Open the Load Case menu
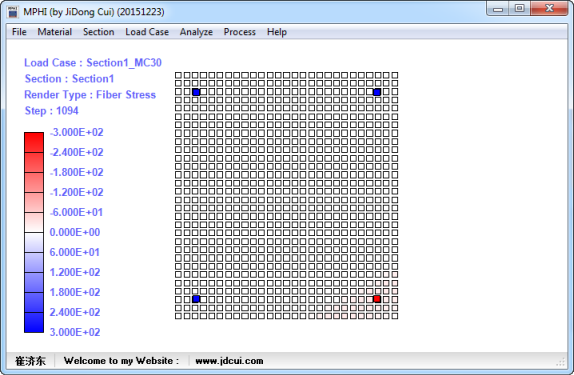The width and height of the screenshot is (574, 375). (x=147, y=32)
